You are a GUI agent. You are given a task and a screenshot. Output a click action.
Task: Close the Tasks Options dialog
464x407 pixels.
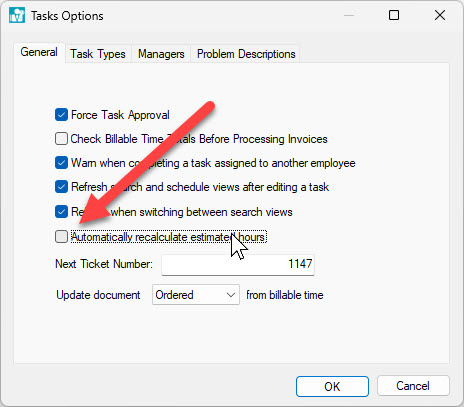[440, 15]
